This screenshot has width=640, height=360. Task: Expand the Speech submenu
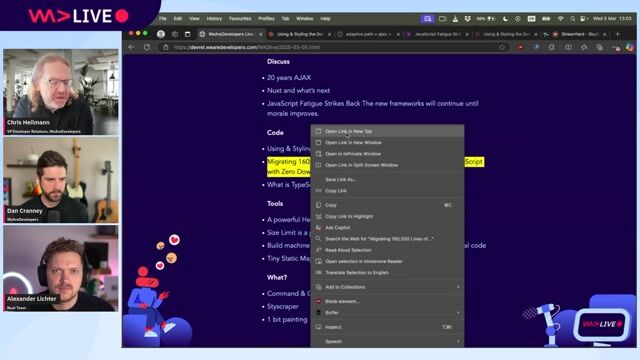387,341
